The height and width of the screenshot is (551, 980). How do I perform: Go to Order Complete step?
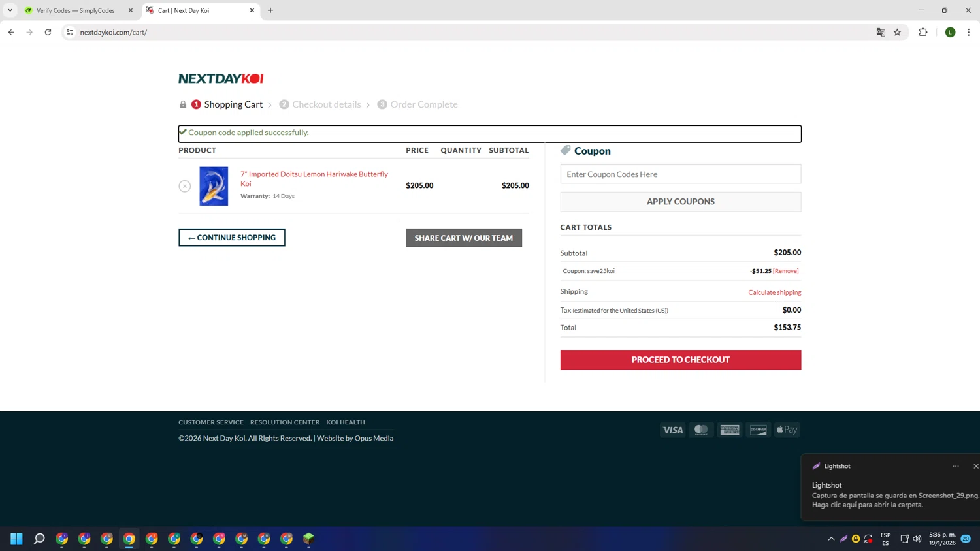[x=417, y=104]
